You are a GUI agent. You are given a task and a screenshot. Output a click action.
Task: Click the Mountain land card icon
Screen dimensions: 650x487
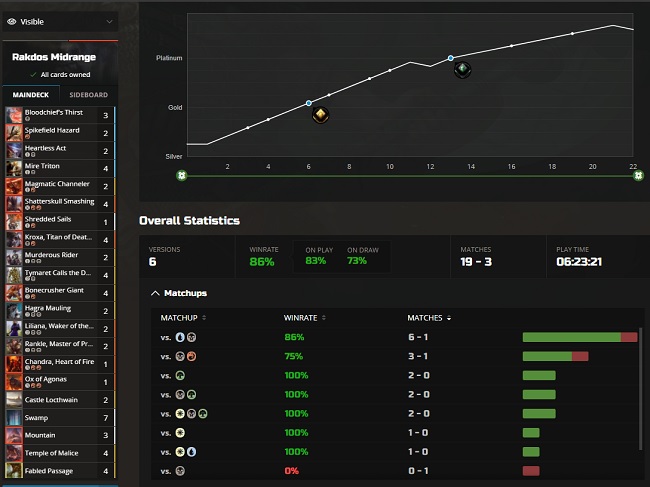[x=14, y=436]
